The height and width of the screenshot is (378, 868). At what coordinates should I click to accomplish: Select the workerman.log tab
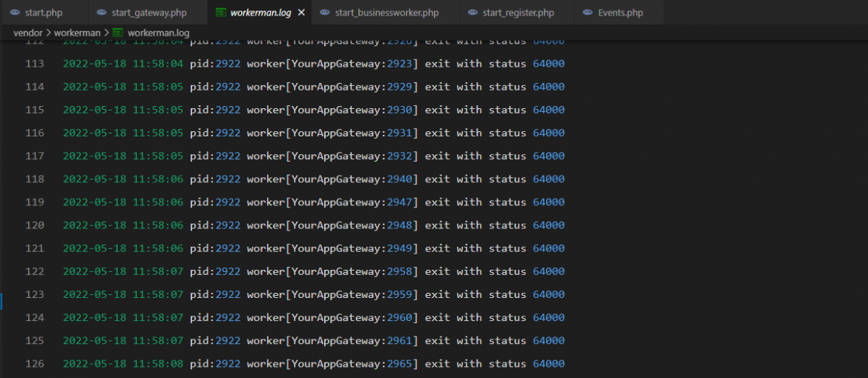(x=260, y=12)
